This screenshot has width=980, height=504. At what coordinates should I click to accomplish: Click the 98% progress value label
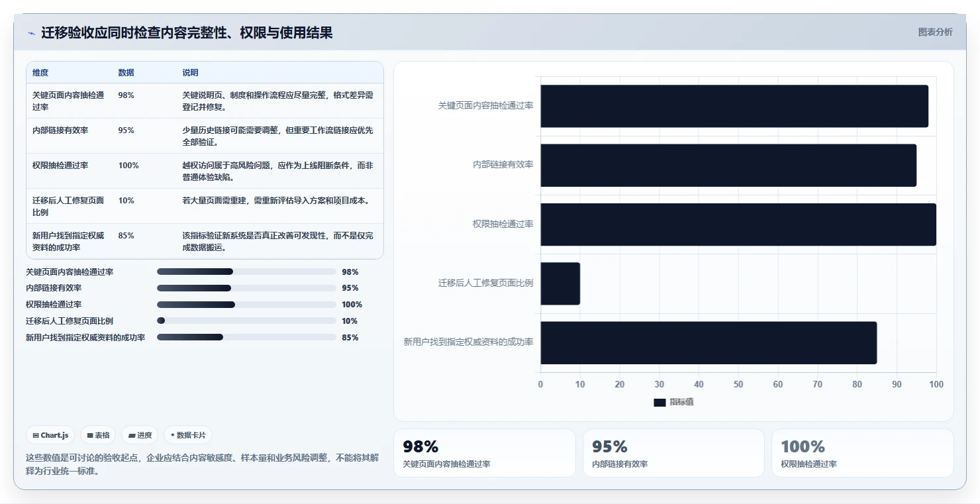[350, 272]
